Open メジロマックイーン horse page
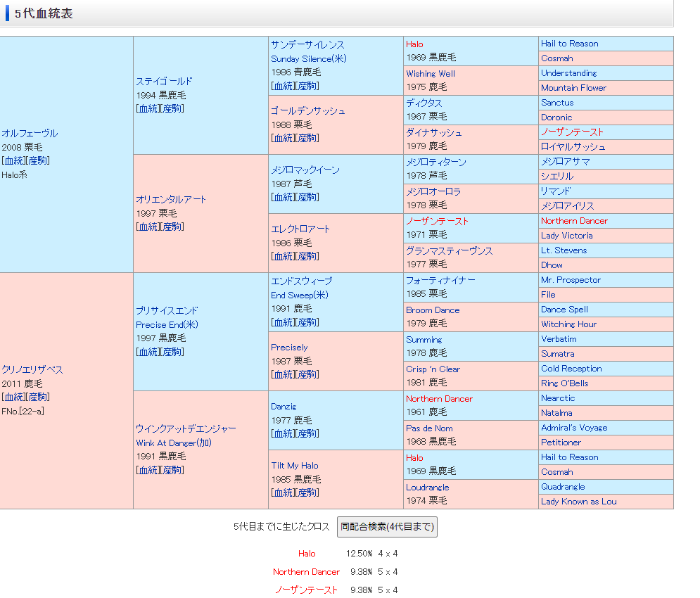700x598 pixels. click(x=305, y=170)
